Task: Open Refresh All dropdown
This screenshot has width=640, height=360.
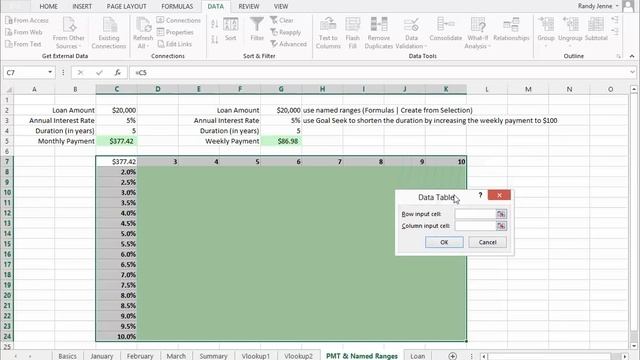Action: pyautogui.click(x=143, y=33)
